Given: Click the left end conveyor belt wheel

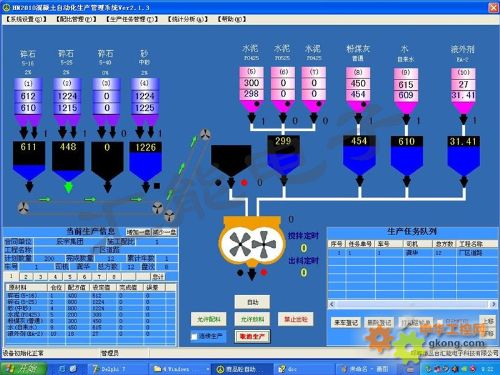Looking at the screenshot, I should click(x=23, y=208).
